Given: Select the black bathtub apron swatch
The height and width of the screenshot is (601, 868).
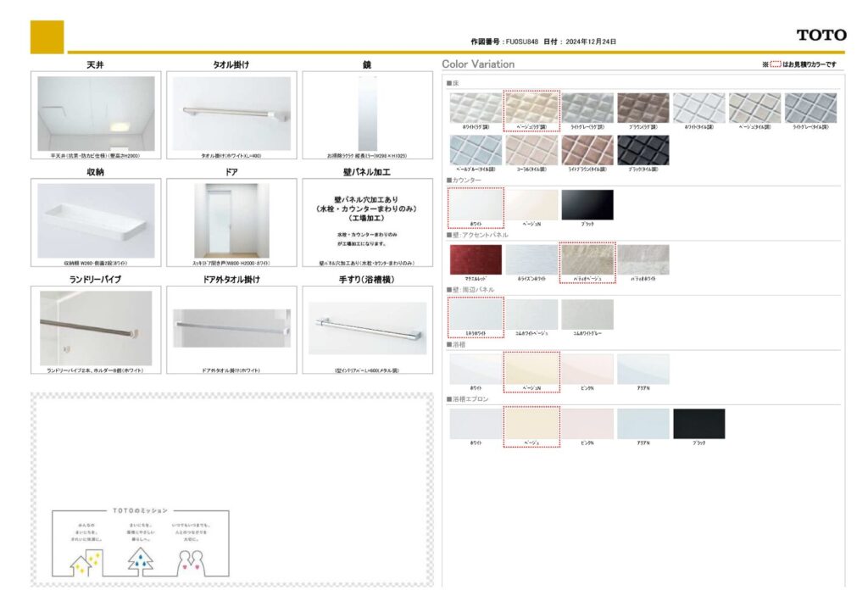Looking at the screenshot, I should point(698,423).
